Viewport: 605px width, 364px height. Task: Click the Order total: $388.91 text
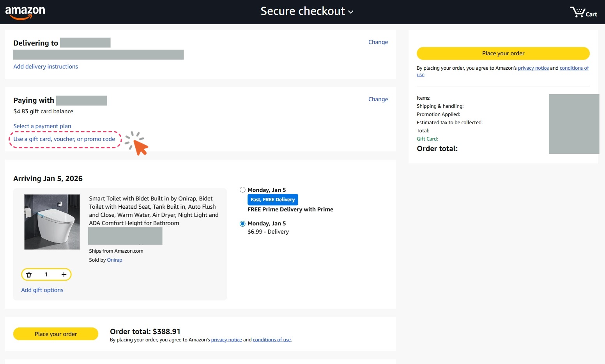click(x=145, y=332)
